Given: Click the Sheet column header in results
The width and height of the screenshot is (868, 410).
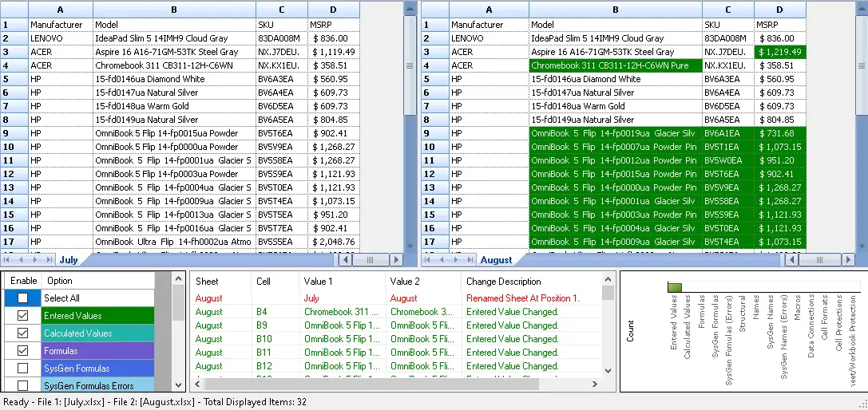Looking at the screenshot, I should tap(220, 281).
